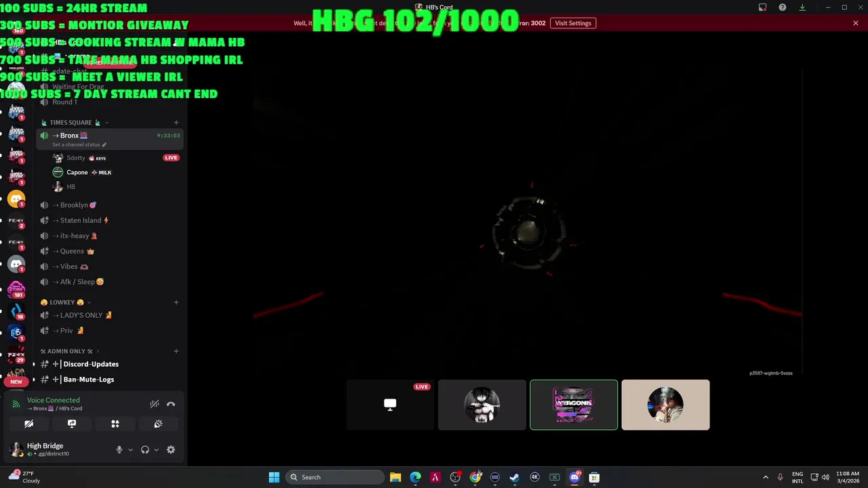Join the Priv voice channel
This screenshot has height=488, width=868.
click(110, 331)
